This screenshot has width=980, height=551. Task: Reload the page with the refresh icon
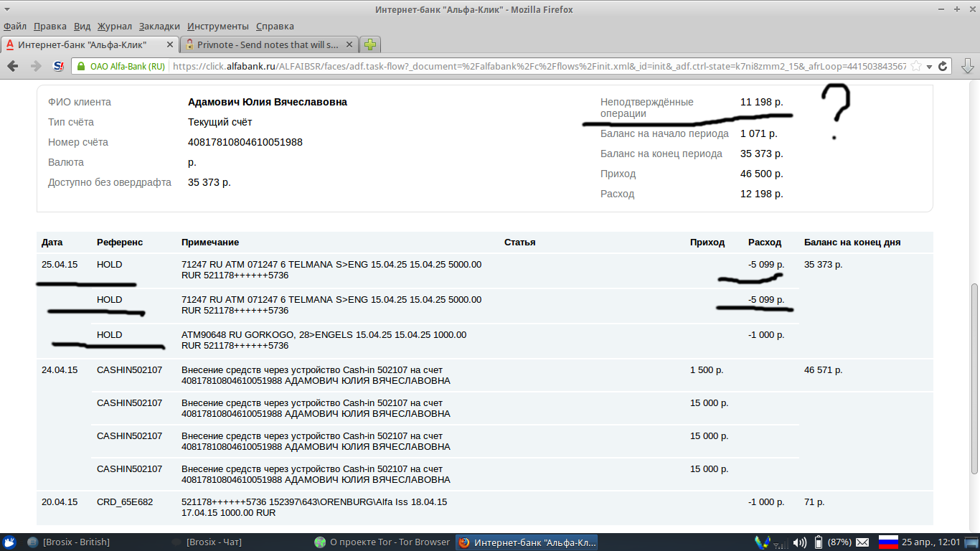(x=943, y=66)
